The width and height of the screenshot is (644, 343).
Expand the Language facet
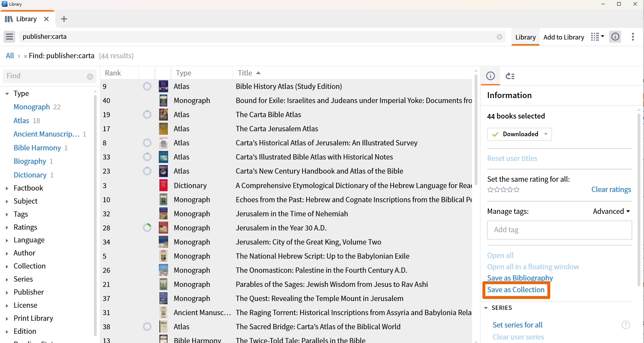(7, 240)
